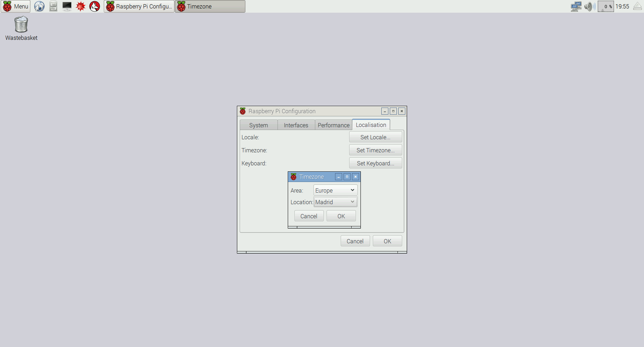
Task: Open the Location dropdown showing Madrid
Action: click(335, 202)
